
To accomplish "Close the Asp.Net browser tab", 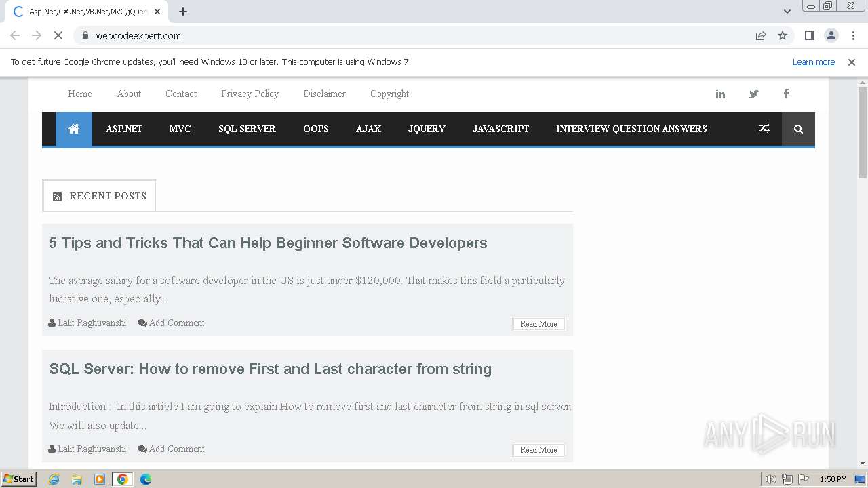I will tap(157, 12).
